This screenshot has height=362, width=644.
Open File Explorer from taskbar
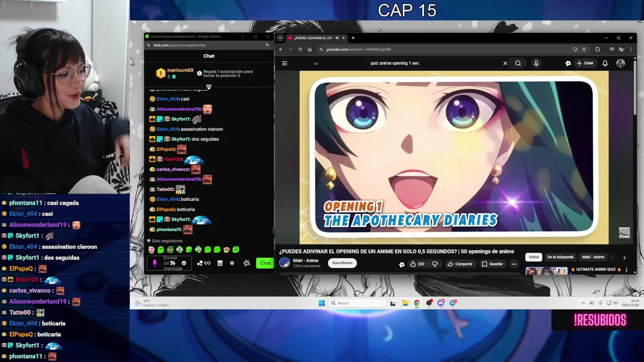(x=405, y=303)
